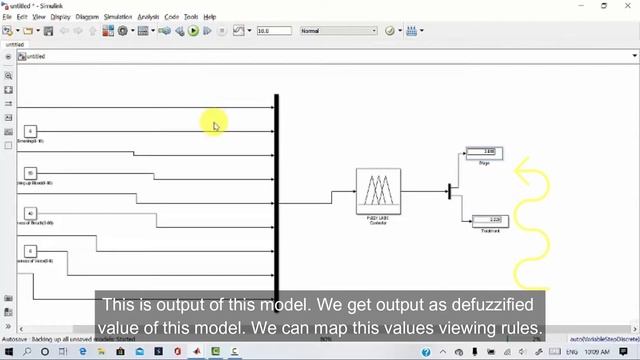Click the Fast Restart toolbar icon

(x=164, y=31)
